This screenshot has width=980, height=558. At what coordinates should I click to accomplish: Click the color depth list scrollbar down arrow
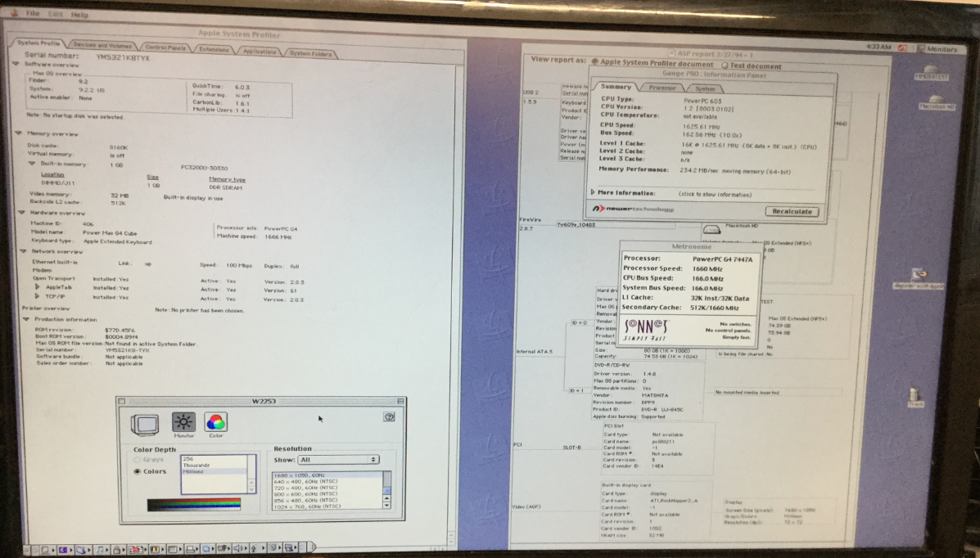click(x=252, y=489)
